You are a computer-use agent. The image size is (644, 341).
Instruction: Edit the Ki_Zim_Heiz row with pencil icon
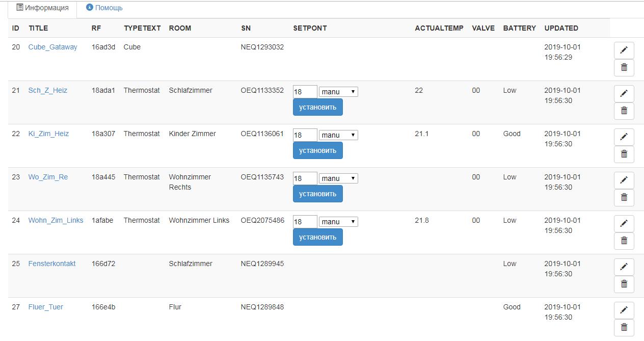pos(624,137)
